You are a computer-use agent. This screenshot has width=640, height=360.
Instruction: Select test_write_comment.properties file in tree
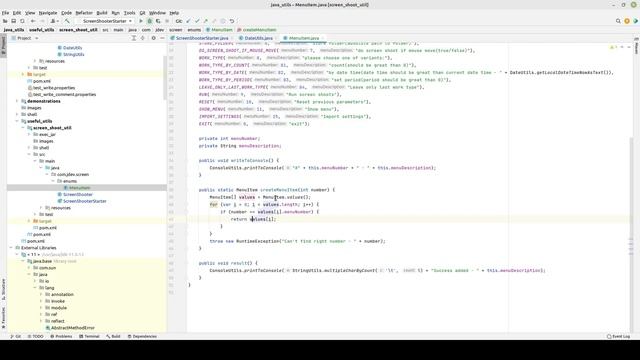click(64, 94)
